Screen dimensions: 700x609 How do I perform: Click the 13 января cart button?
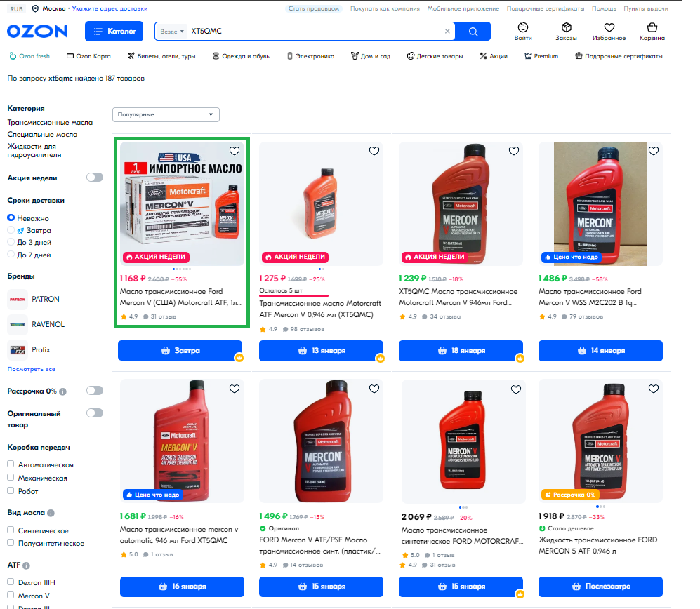(321, 351)
